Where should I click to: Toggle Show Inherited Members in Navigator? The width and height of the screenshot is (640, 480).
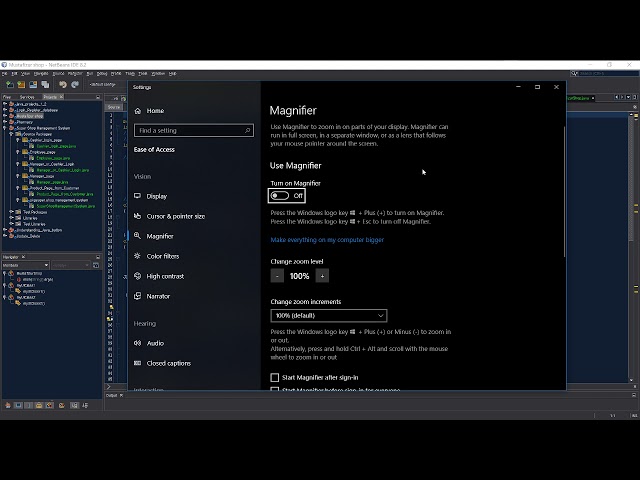tap(8, 405)
